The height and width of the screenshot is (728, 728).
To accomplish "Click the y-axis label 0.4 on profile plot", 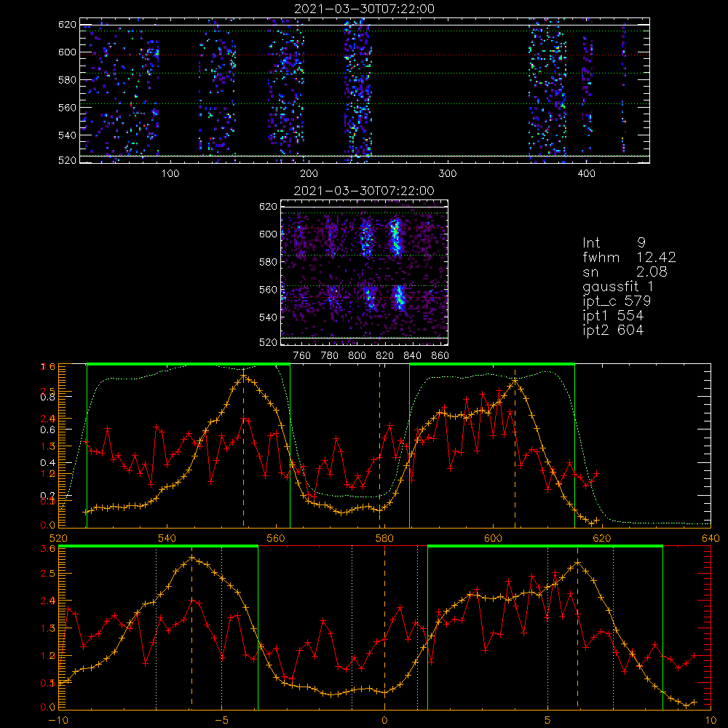I will [x=47, y=462].
